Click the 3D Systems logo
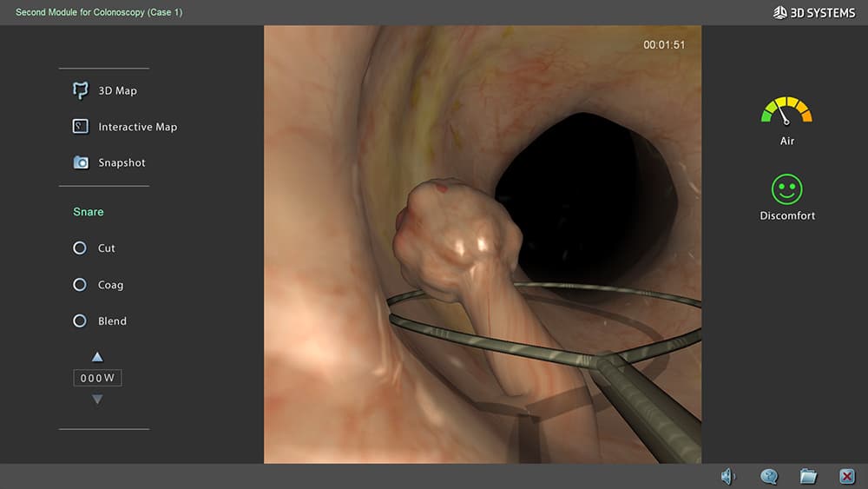 tap(814, 12)
